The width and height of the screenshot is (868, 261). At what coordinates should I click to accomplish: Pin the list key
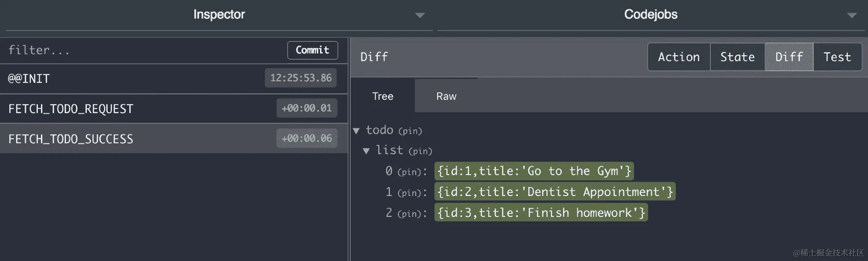coord(420,151)
